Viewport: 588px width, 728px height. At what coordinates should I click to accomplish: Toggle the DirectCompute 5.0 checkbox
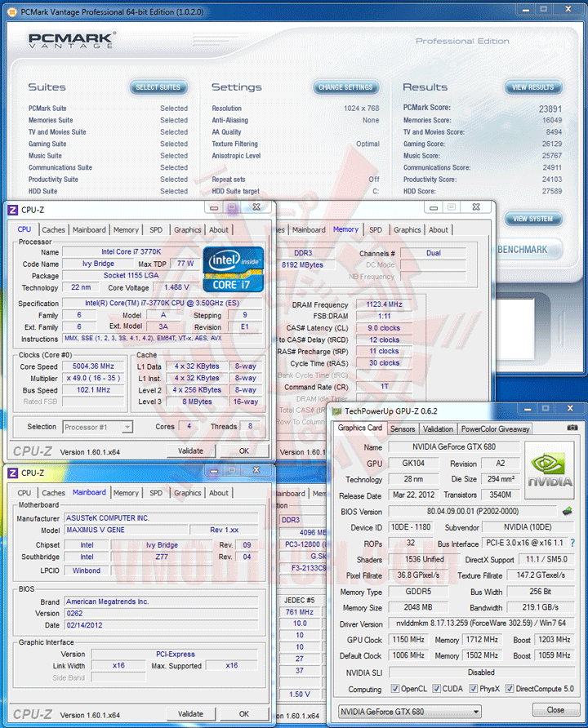pos(510,689)
